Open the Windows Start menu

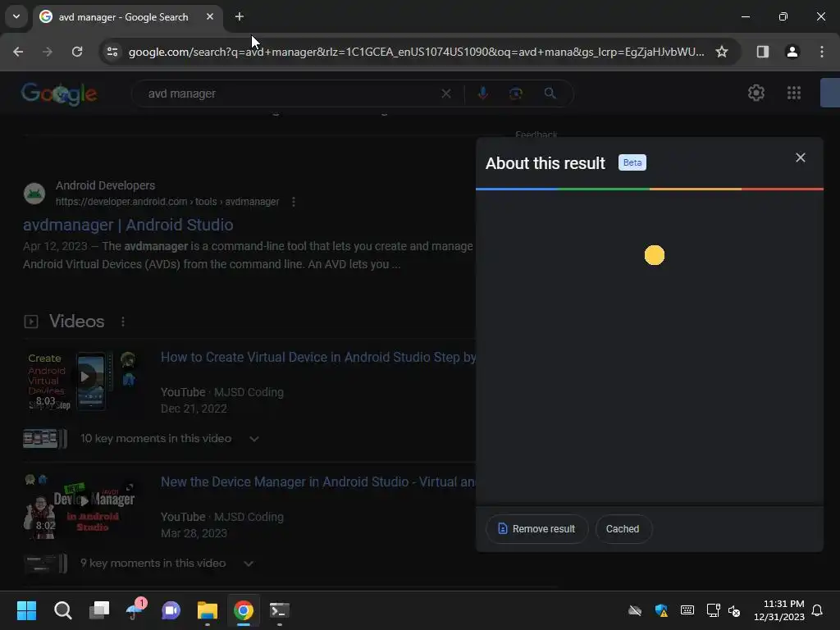click(x=26, y=610)
